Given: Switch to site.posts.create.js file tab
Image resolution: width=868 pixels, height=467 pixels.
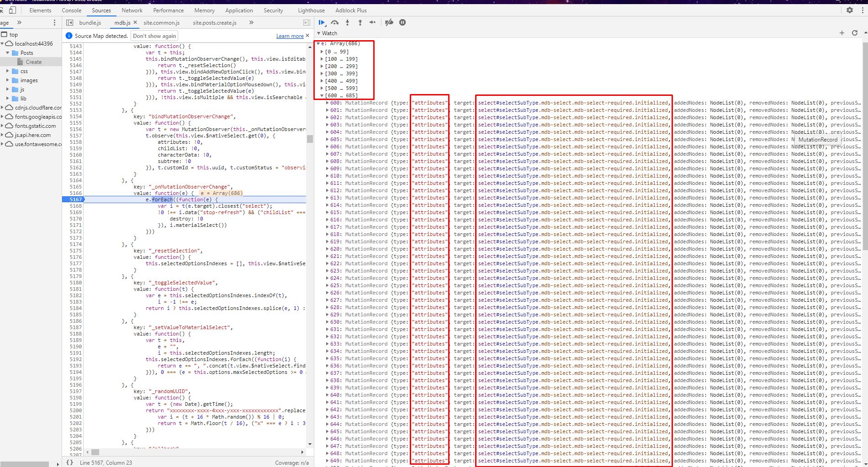Looking at the screenshot, I should [x=215, y=22].
